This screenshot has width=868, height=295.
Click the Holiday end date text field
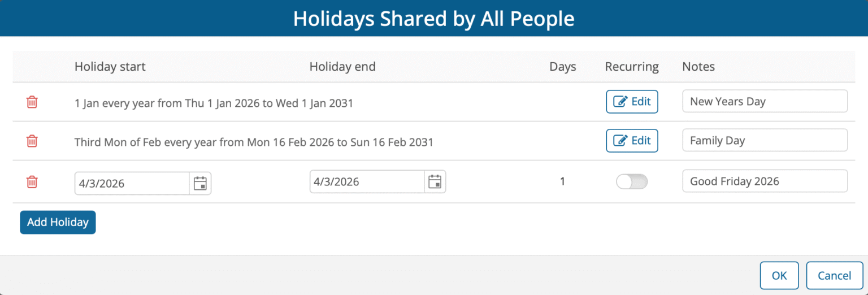point(367,182)
